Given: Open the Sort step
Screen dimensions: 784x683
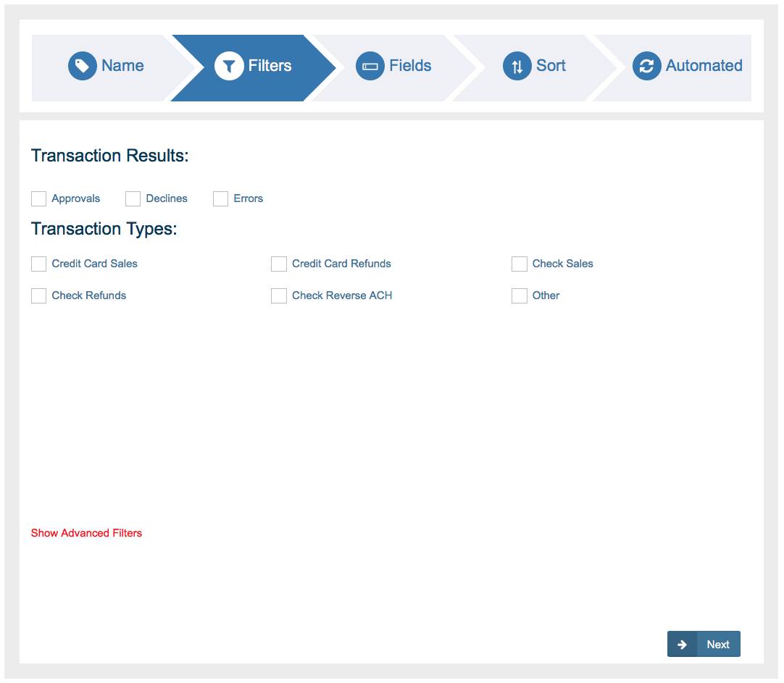Looking at the screenshot, I should (552, 65).
